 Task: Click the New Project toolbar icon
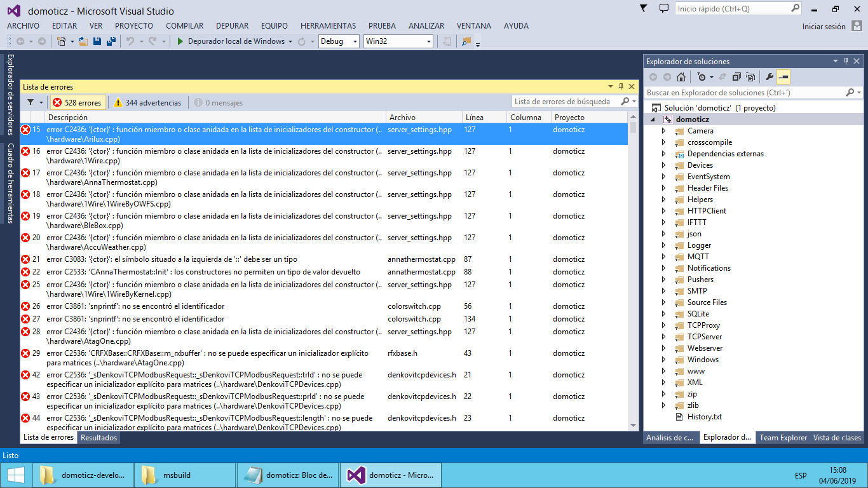click(x=62, y=41)
